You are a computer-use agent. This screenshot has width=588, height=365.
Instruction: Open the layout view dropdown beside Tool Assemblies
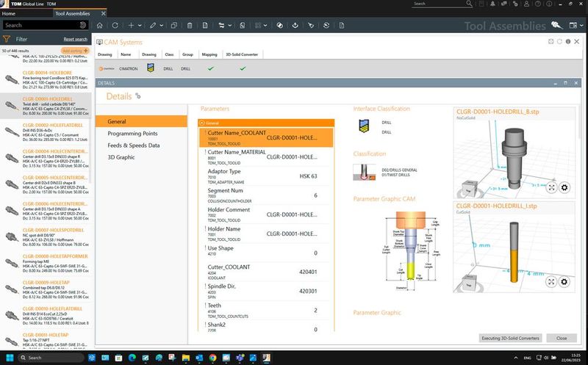581,26
